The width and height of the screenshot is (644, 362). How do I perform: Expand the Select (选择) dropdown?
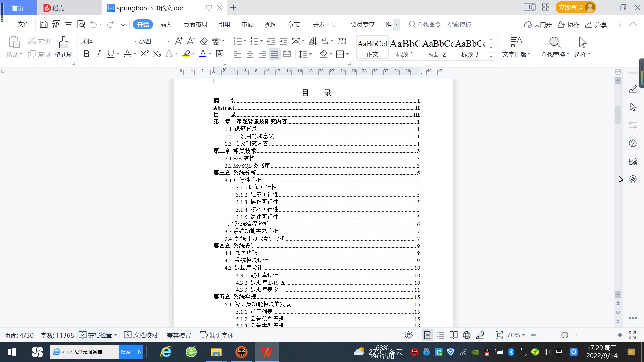[x=583, y=54]
